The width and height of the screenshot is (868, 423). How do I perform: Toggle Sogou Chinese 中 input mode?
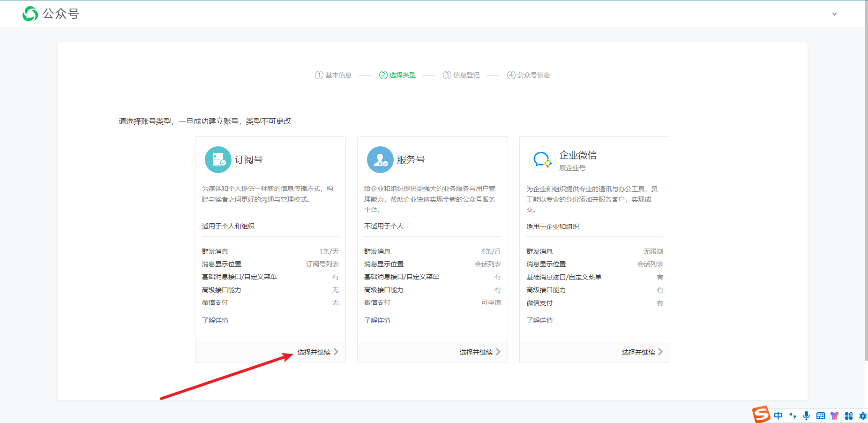click(778, 415)
